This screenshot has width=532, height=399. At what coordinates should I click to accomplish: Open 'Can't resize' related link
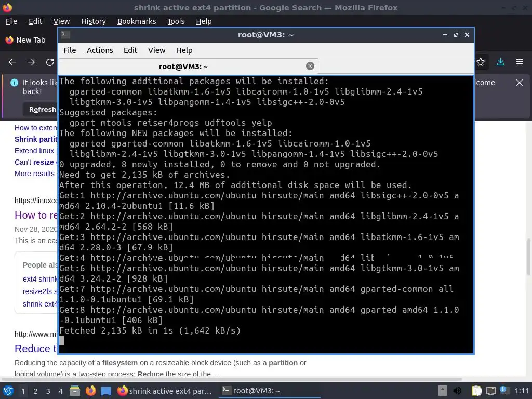tap(36, 162)
